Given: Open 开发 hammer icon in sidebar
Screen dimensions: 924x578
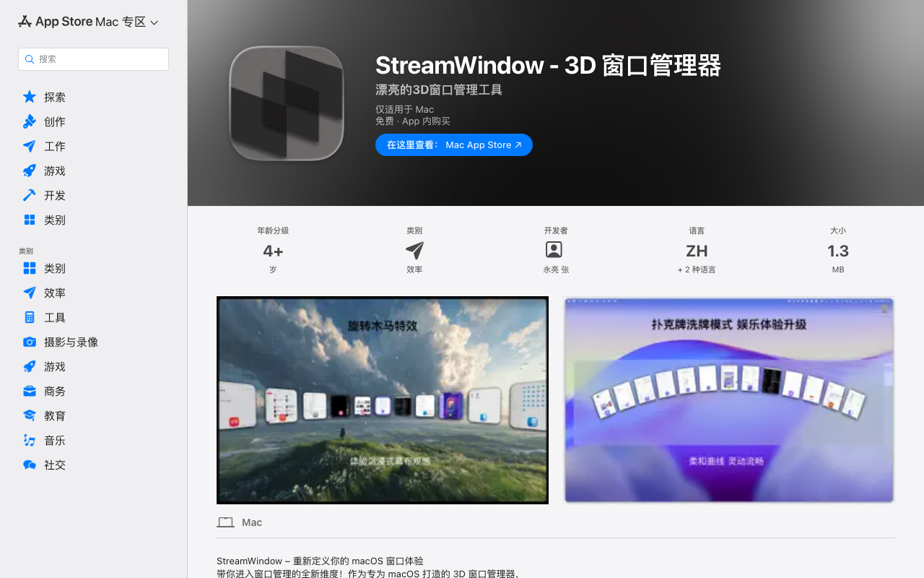Looking at the screenshot, I should click(30, 195).
